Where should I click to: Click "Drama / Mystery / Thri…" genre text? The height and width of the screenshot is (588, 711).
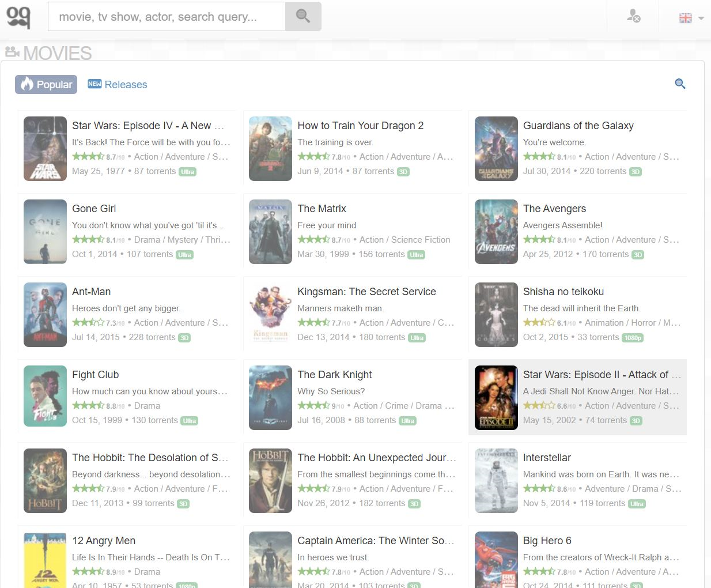click(182, 240)
